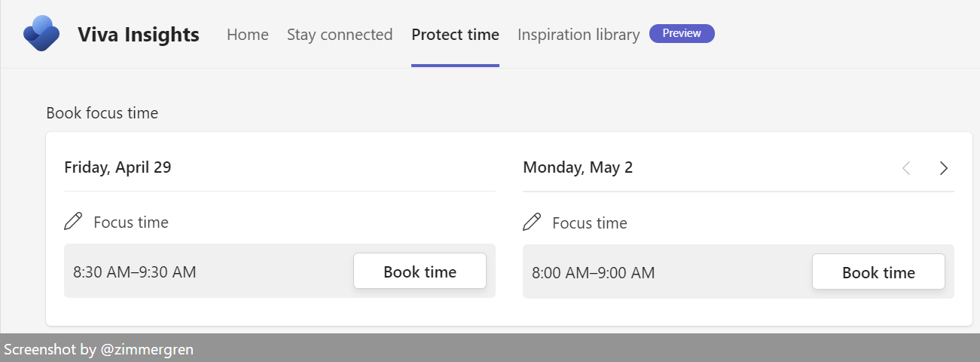The height and width of the screenshot is (362, 980).
Task: Click the 8:00 AM–9:00 AM time range
Action: click(x=594, y=272)
